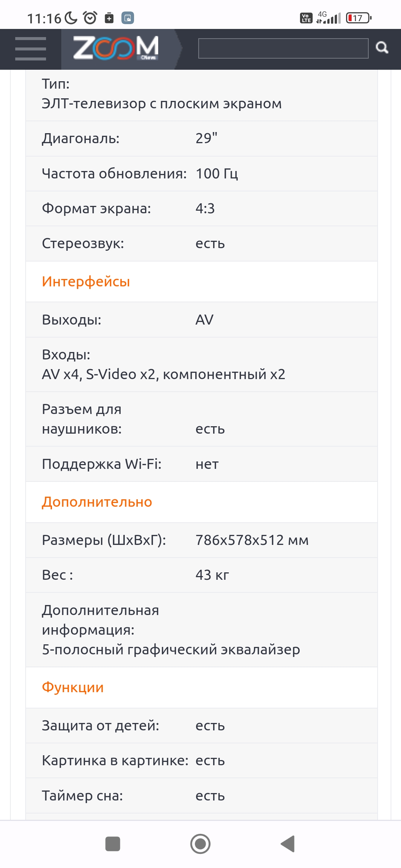Expand the Интерфейсы section header

coord(86,282)
